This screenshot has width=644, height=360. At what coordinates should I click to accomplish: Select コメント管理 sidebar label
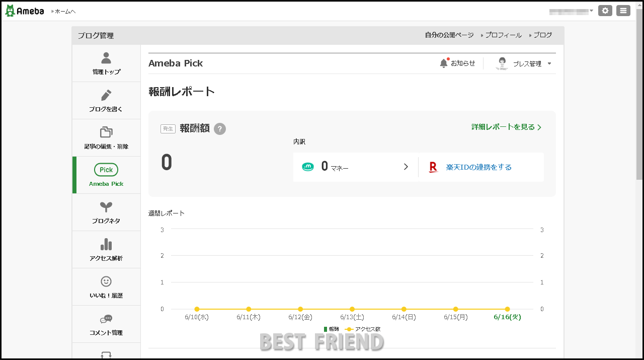click(x=106, y=333)
